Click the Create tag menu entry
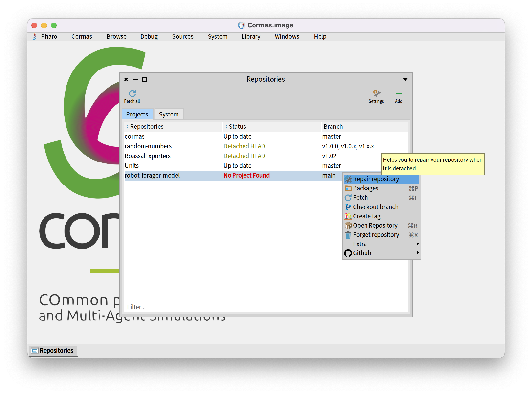Image resolution: width=532 pixels, height=394 pixels. coord(366,216)
